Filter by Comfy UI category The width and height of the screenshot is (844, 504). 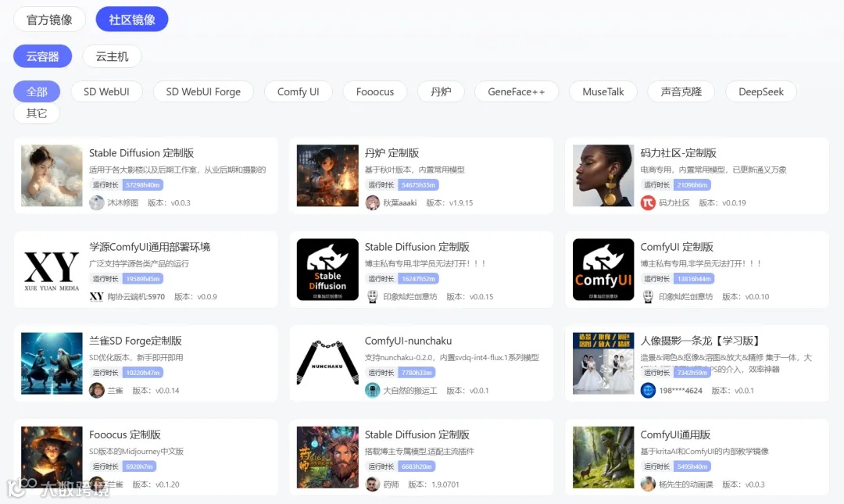pyautogui.click(x=299, y=91)
